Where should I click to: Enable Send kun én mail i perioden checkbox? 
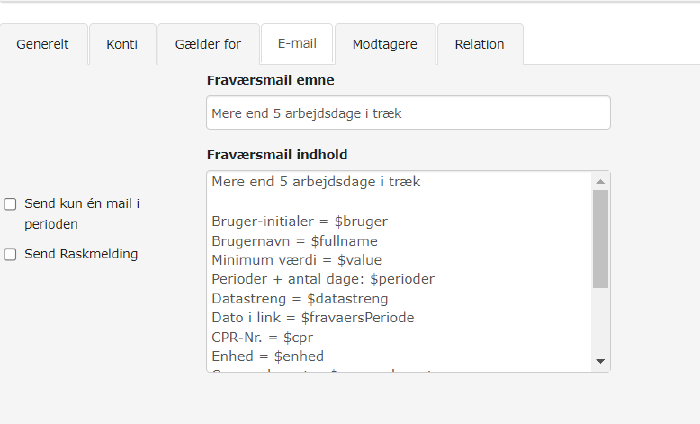point(10,204)
